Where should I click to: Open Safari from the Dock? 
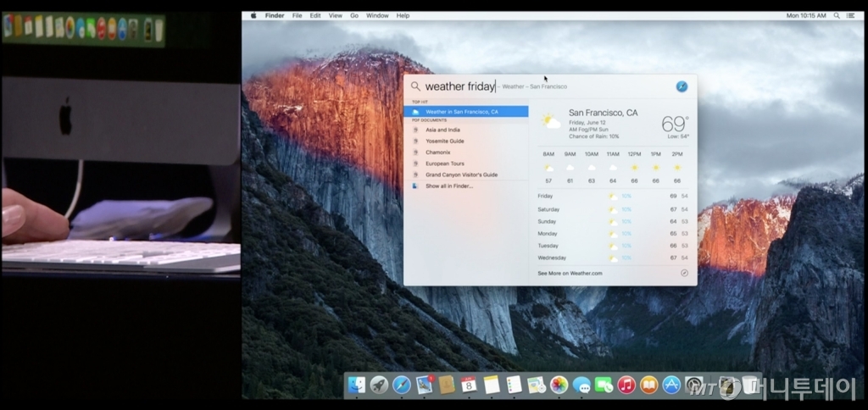(402, 385)
